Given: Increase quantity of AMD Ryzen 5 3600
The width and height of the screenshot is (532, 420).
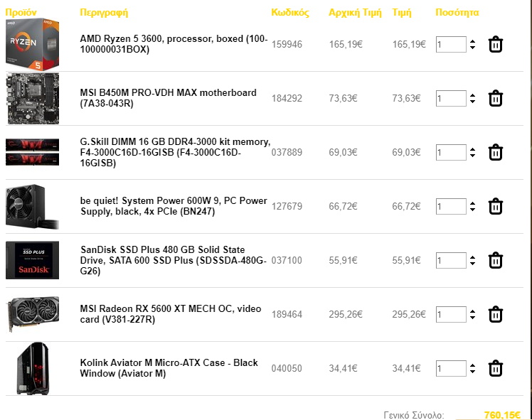Looking at the screenshot, I should (x=473, y=41).
